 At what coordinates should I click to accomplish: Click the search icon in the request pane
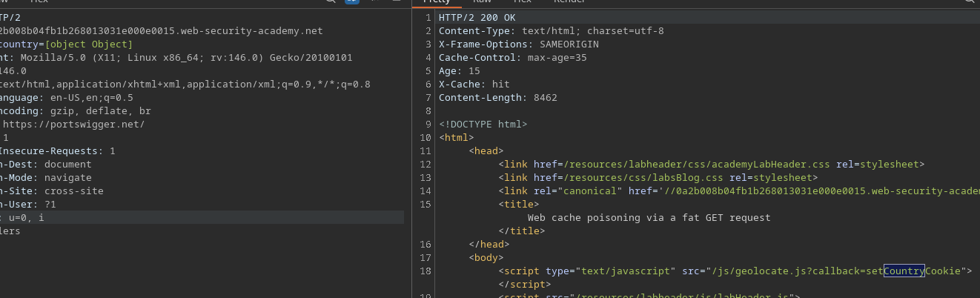331,2
